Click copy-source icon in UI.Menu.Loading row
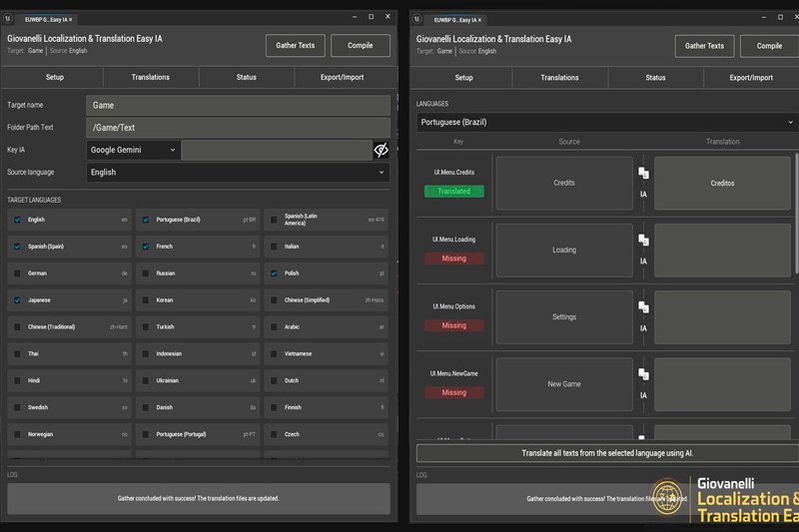The image size is (799, 532). tap(643, 241)
